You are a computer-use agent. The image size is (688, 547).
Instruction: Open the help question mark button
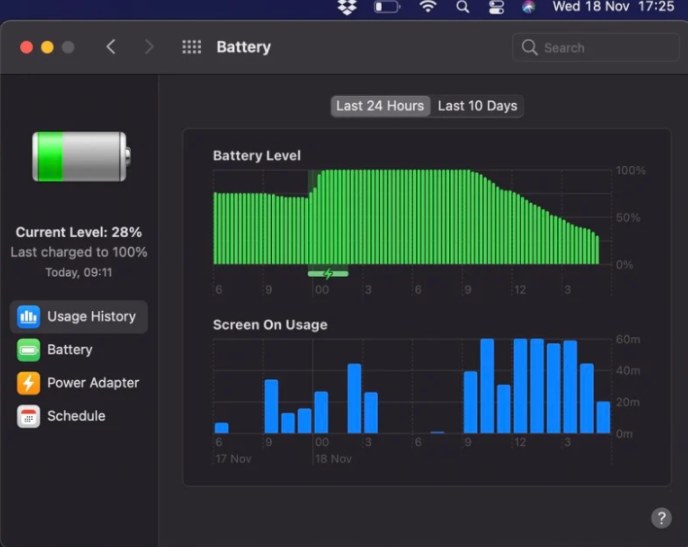(661, 517)
